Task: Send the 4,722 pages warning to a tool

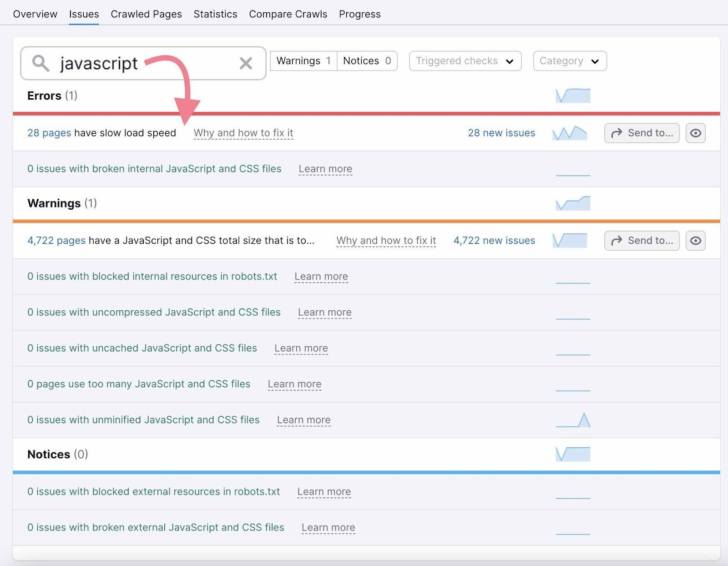Action: coord(642,241)
